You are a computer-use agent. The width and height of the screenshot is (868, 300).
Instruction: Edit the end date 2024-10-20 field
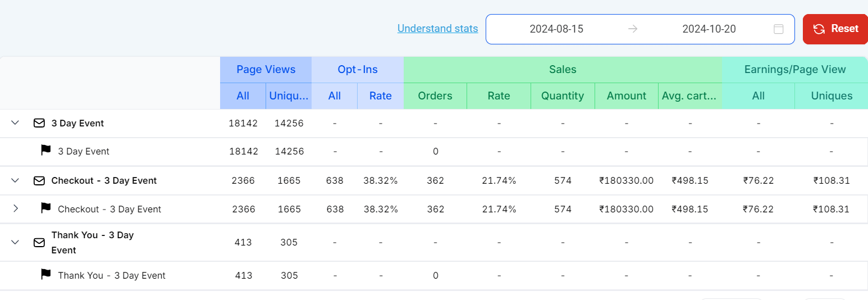tap(709, 29)
